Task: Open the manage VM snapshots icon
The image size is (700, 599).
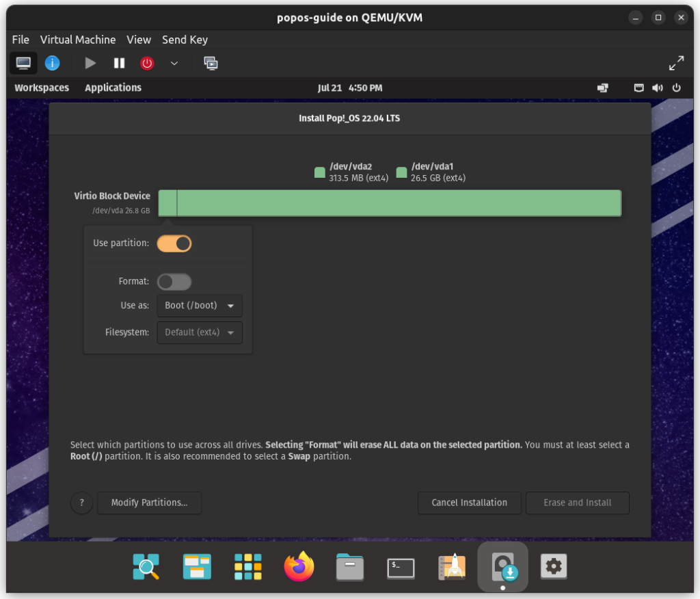Action: pyautogui.click(x=211, y=63)
